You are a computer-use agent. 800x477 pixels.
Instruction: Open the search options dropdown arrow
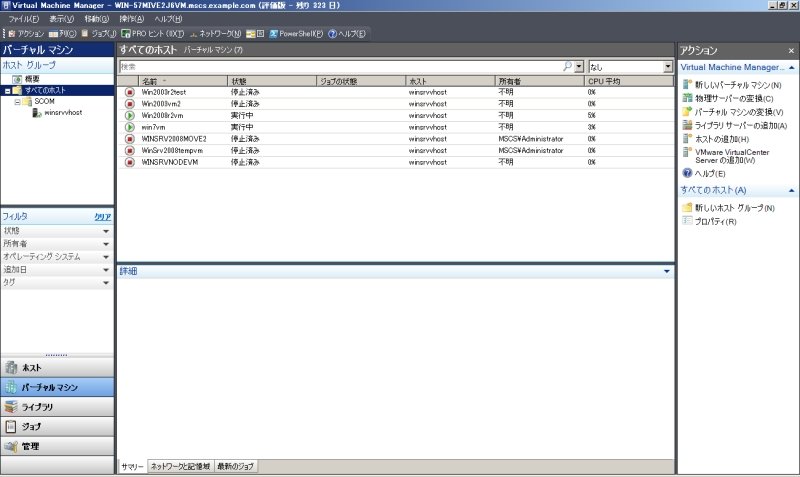579,66
